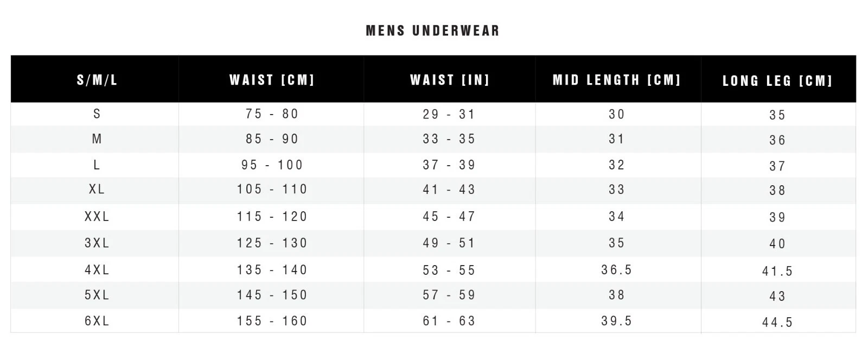Select the XXL size label
This screenshot has height=340, width=868.
point(97,216)
